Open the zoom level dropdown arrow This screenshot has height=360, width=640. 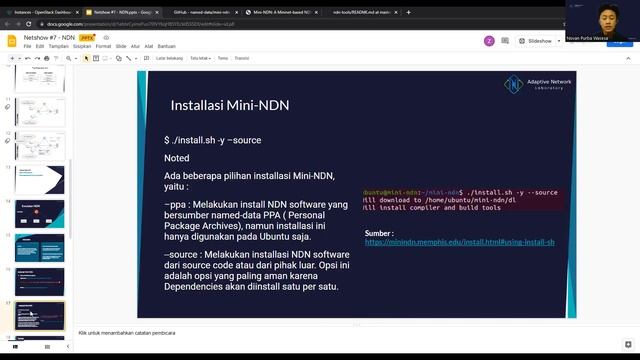pos(76,58)
